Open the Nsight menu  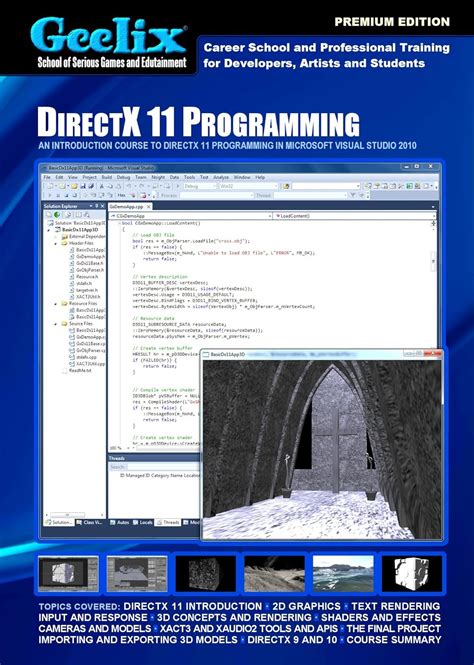[158, 177]
